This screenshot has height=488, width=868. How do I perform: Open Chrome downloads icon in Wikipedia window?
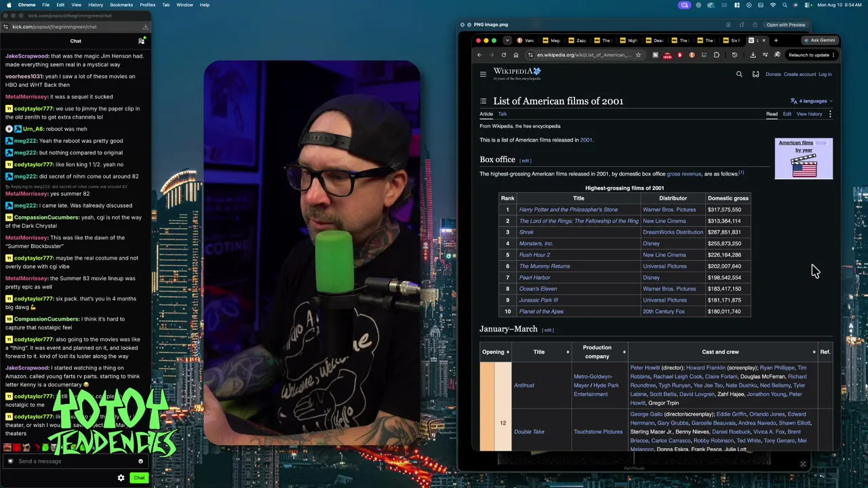click(753, 55)
